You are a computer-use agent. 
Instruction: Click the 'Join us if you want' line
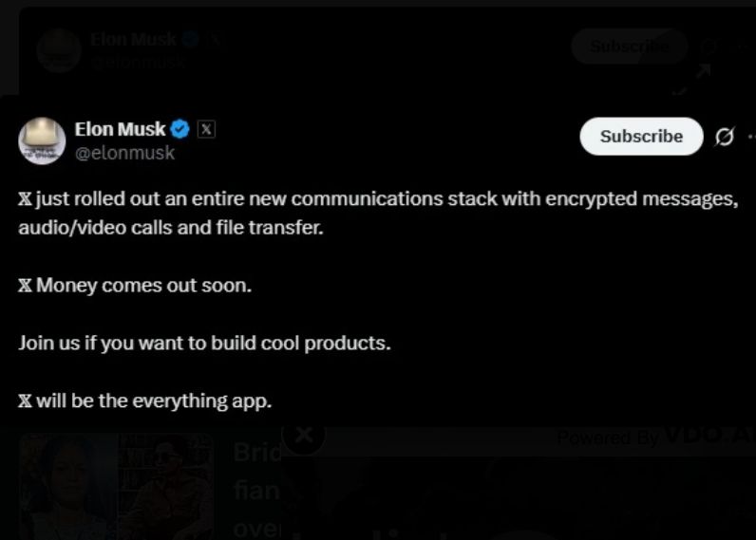204,343
